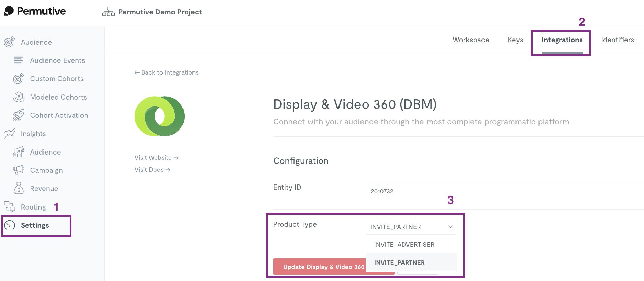Viewport: 644px width, 281px height.
Task: Open the Product Type dropdown
Action: pyautogui.click(x=411, y=227)
